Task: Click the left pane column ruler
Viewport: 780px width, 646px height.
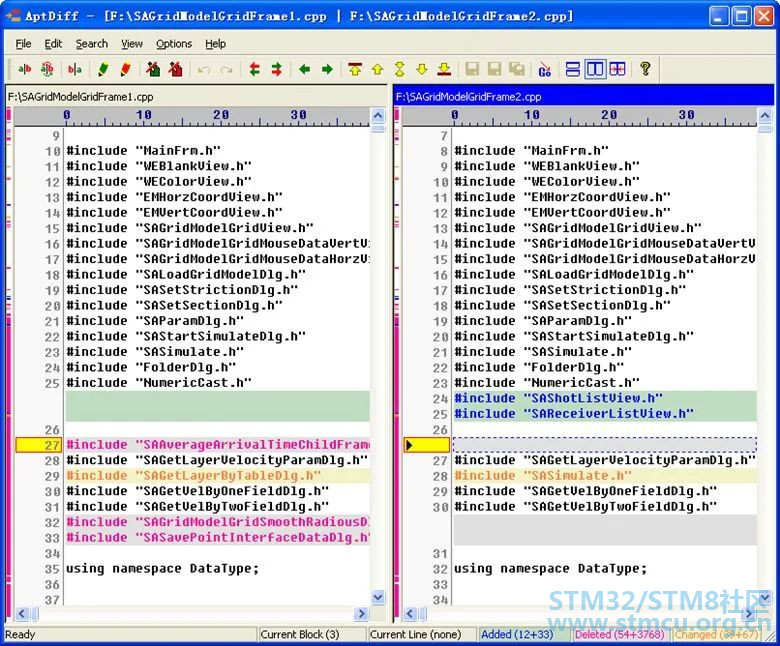Action: [192, 116]
